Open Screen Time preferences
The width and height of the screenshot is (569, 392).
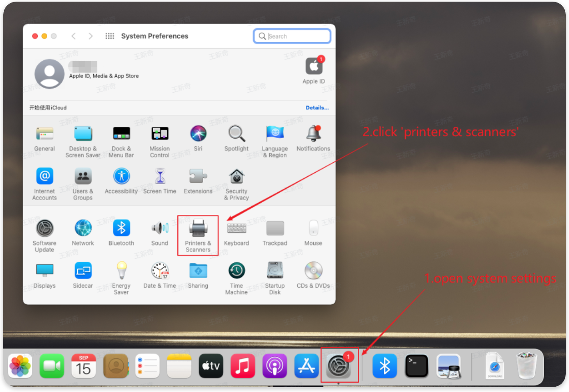point(160,176)
